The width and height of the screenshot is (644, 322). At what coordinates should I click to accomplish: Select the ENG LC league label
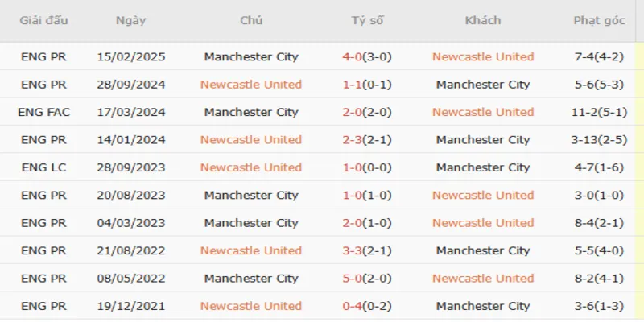(x=43, y=167)
